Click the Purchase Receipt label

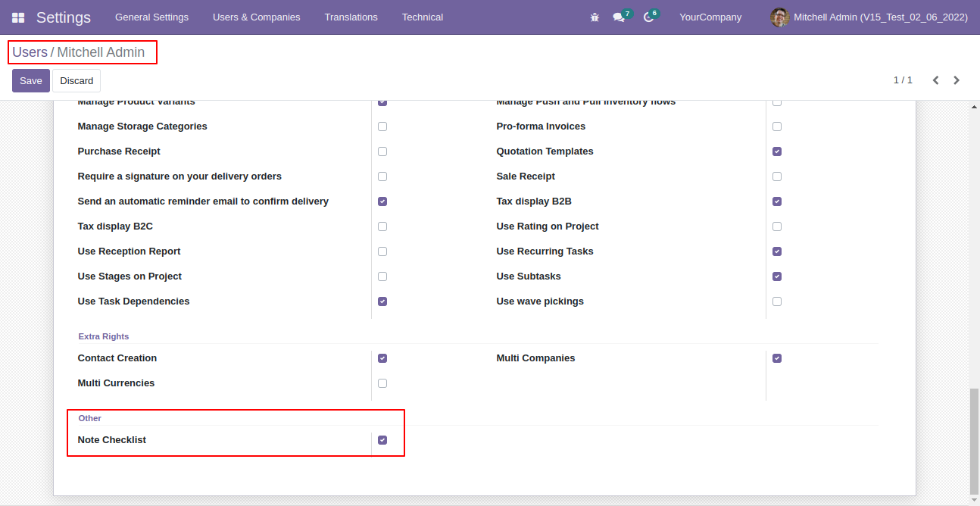point(119,151)
